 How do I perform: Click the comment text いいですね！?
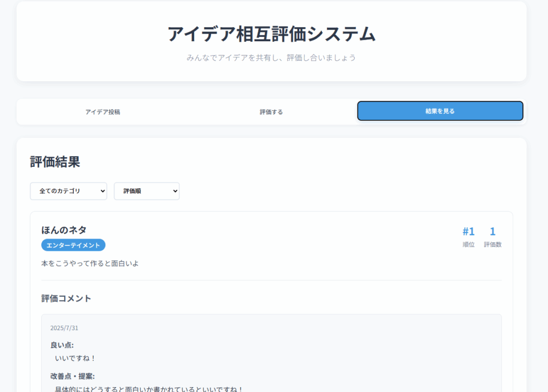tap(75, 358)
